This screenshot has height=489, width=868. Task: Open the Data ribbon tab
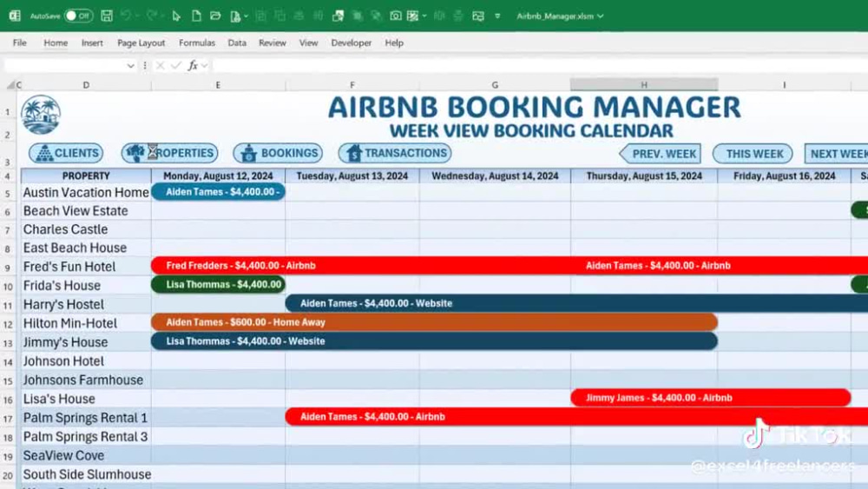click(237, 43)
